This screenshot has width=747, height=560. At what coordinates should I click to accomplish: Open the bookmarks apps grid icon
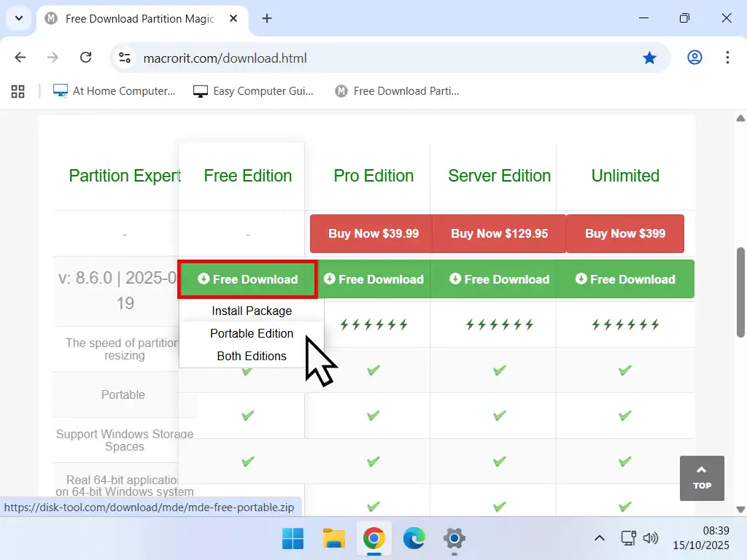(x=18, y=91)
